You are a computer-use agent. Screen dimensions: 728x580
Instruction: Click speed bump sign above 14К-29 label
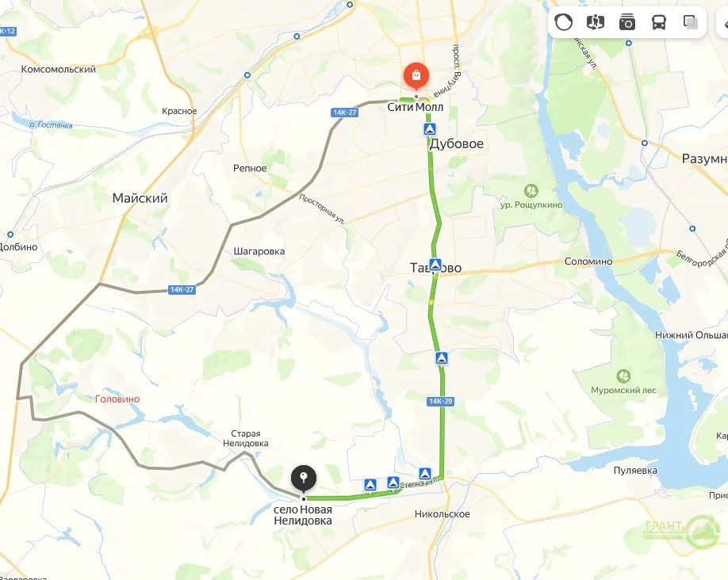point(442,357)
